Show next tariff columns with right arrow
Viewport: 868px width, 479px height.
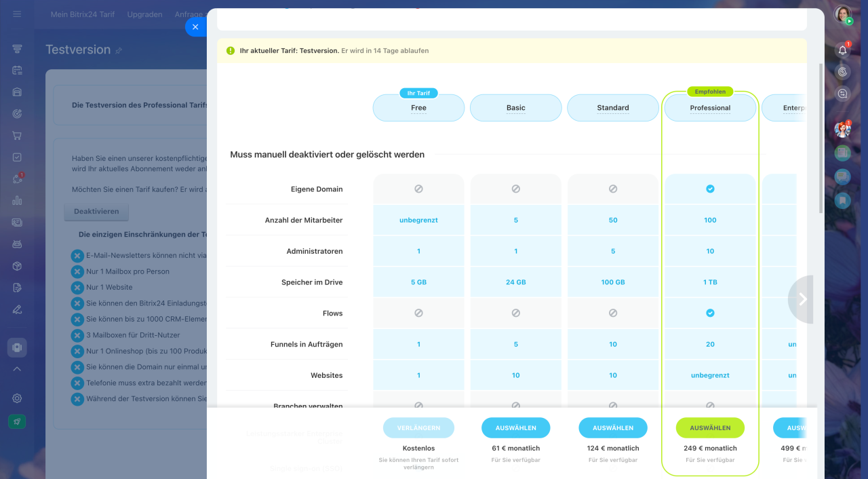[x=802, y=299]
